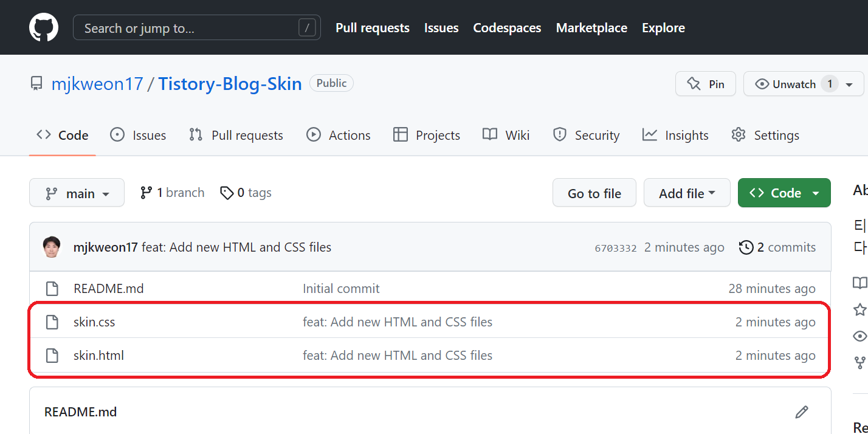Open latest commit message in the header bar
This screenshot has width=868, height=434.
[236, 247]
